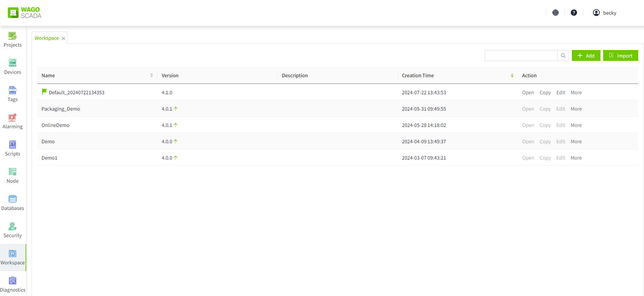Open the Tags panel icon
Screen dimensions: 644x296
point(13,90)
